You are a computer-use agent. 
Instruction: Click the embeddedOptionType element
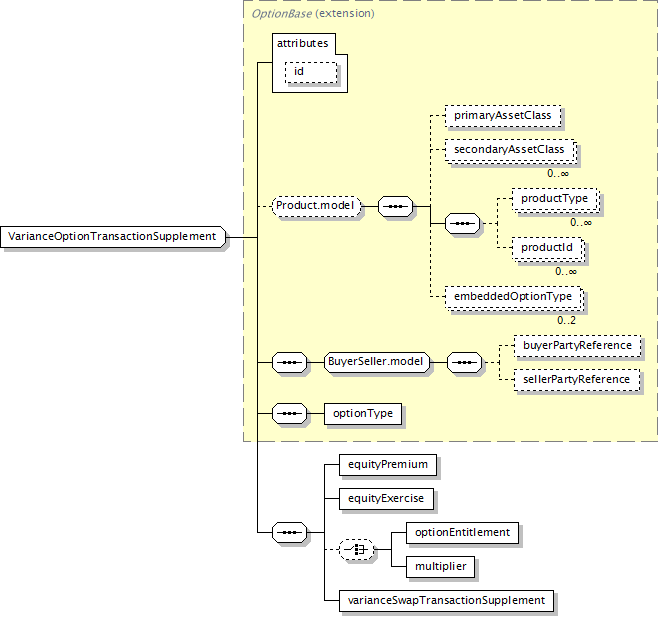(x=513, y=296)
